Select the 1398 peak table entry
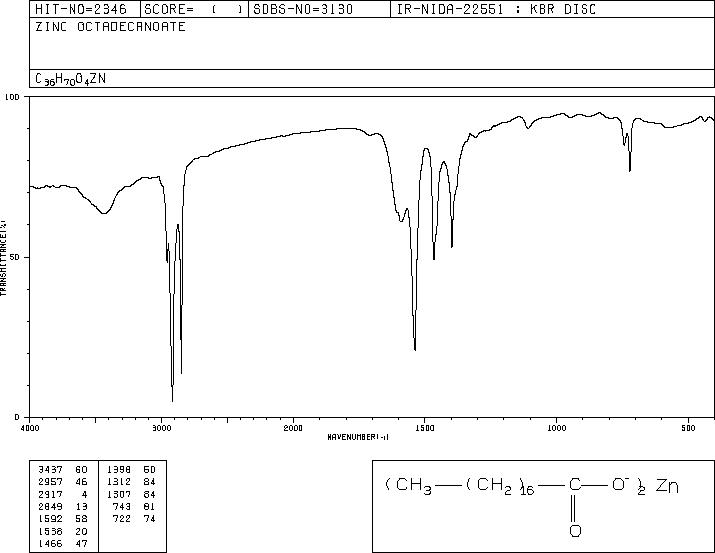Viewport: 715px width, 553px height. click(x=119, y=470)
